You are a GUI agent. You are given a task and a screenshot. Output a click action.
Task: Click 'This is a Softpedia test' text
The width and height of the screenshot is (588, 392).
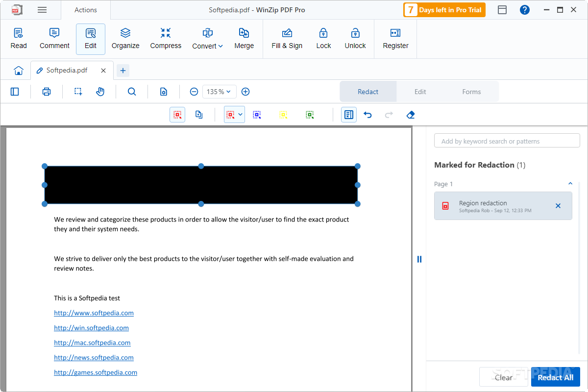(x=87, y=298)
